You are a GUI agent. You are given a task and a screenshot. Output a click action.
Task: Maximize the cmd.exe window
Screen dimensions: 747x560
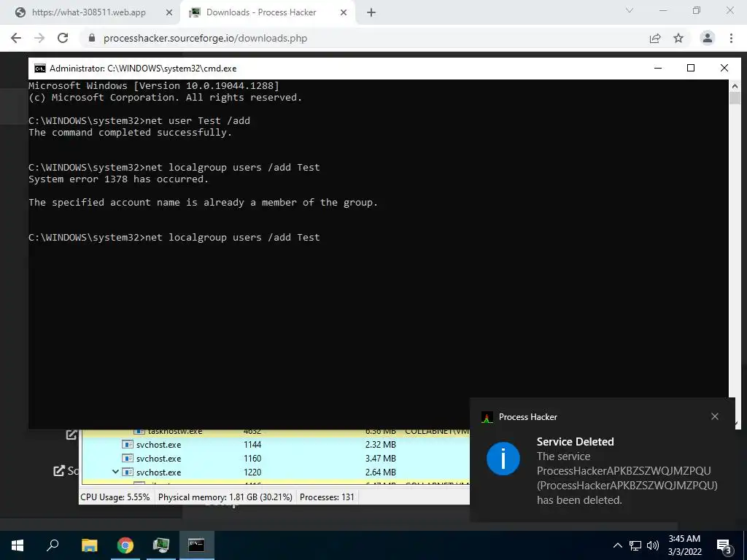691,68
